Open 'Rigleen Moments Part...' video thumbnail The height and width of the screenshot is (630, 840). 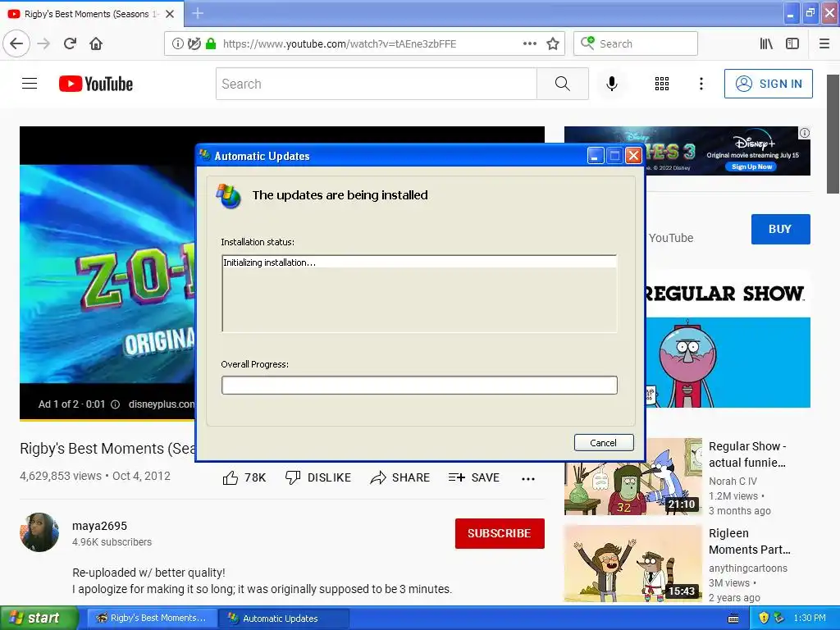click(x=632, y=564)
